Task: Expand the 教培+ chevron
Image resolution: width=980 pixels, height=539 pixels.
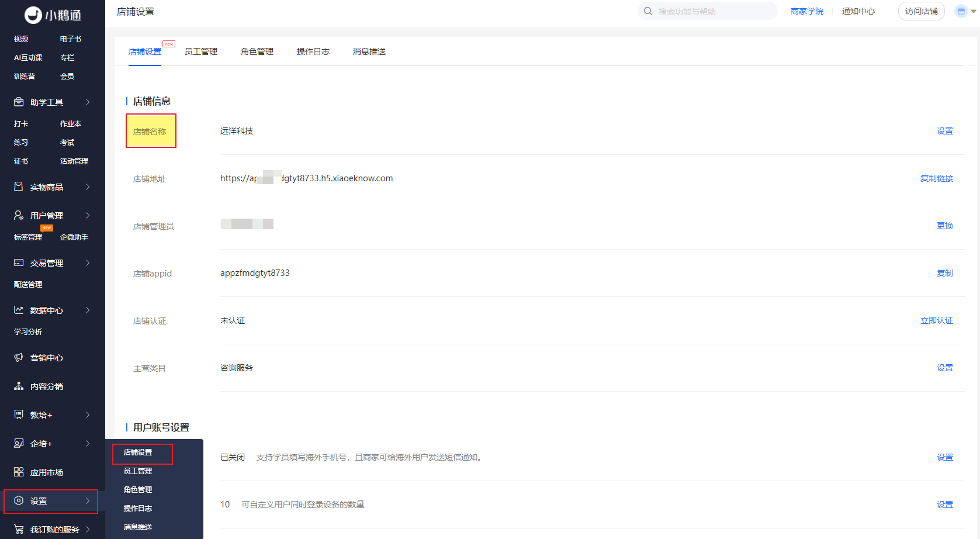Action: pos(88,414)
